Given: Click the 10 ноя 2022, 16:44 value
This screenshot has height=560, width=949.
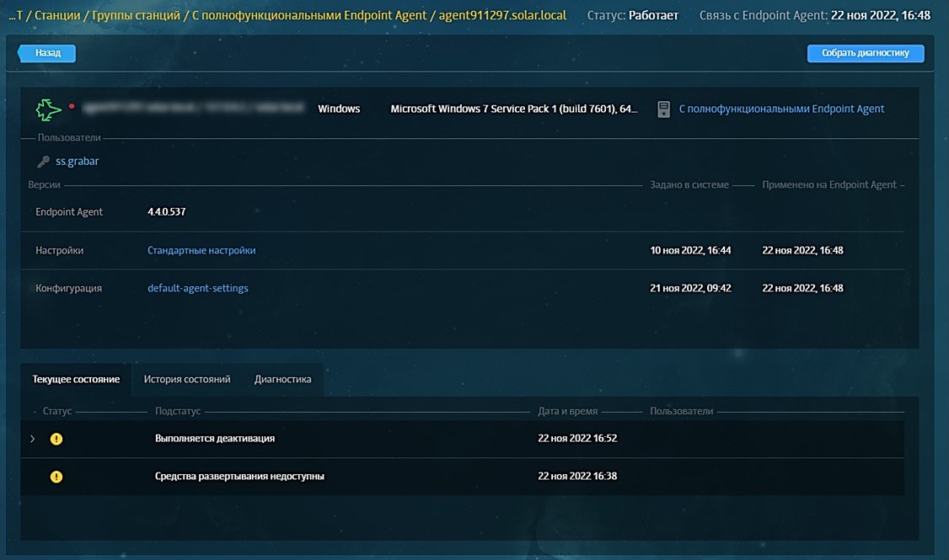Looking at the screenshot, I should tap(690, 250).
